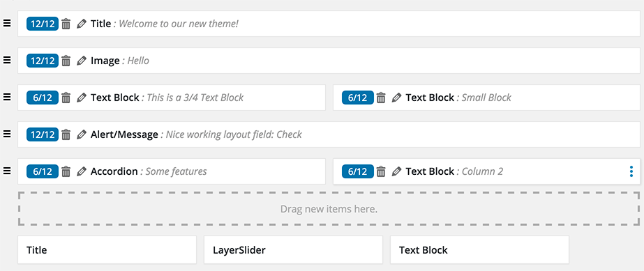Click drag handle beside Alert/Message row
This screenshot has width=644, height=271.
(7, 134)
